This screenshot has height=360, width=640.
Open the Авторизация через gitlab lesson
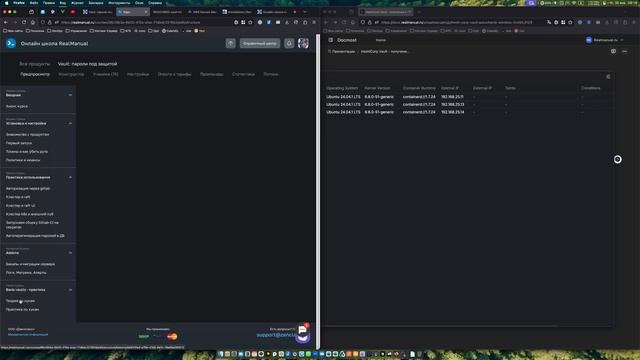click(28, 189)
